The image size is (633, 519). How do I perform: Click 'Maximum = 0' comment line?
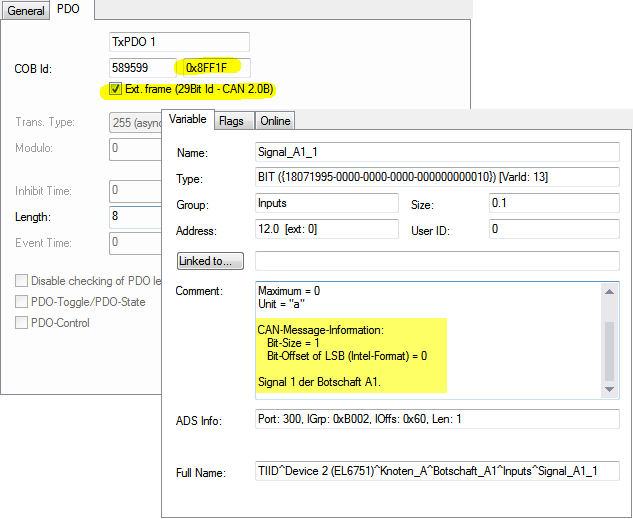coord(289,291)
